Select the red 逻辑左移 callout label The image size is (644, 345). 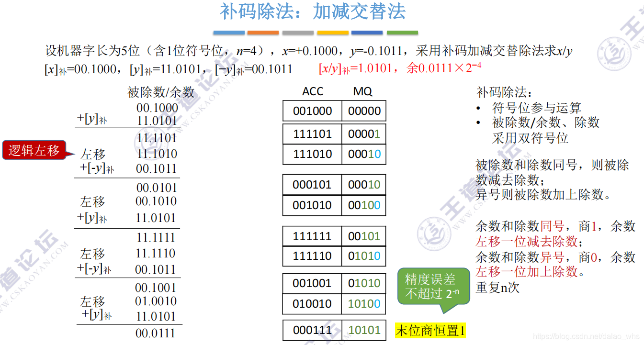point(34,150)
